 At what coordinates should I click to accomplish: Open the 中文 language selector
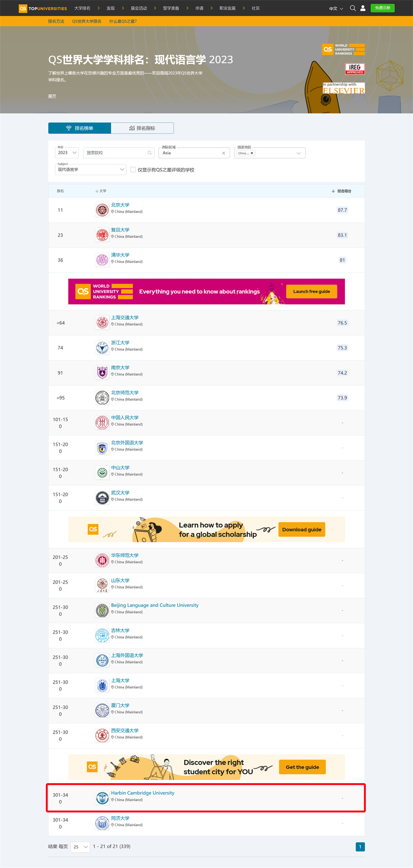pos(336,8)
